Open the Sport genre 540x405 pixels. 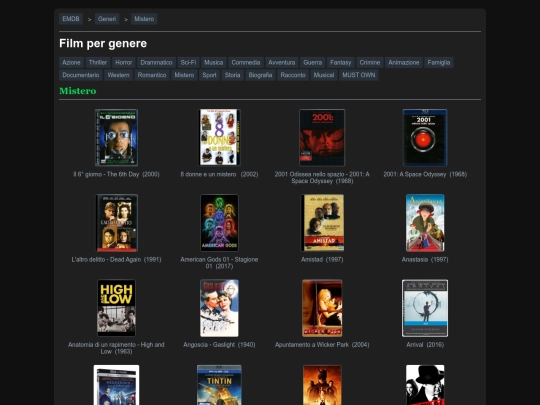coord(209,75)
